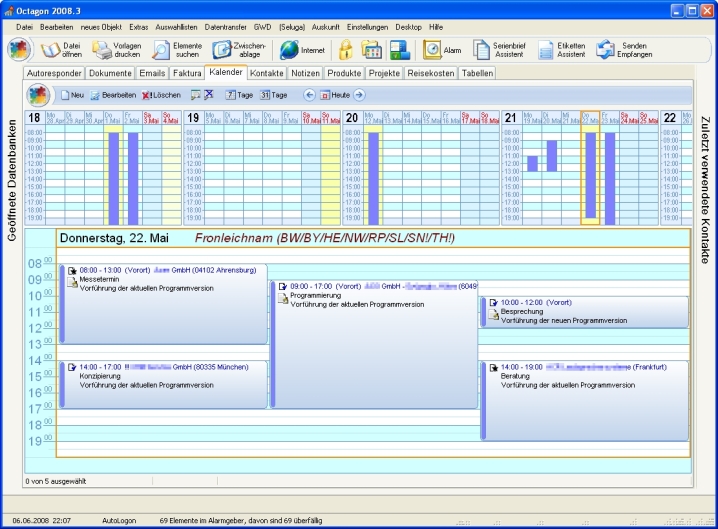
Task: Click Senden Empfangen icon
Action: (606, 49)
